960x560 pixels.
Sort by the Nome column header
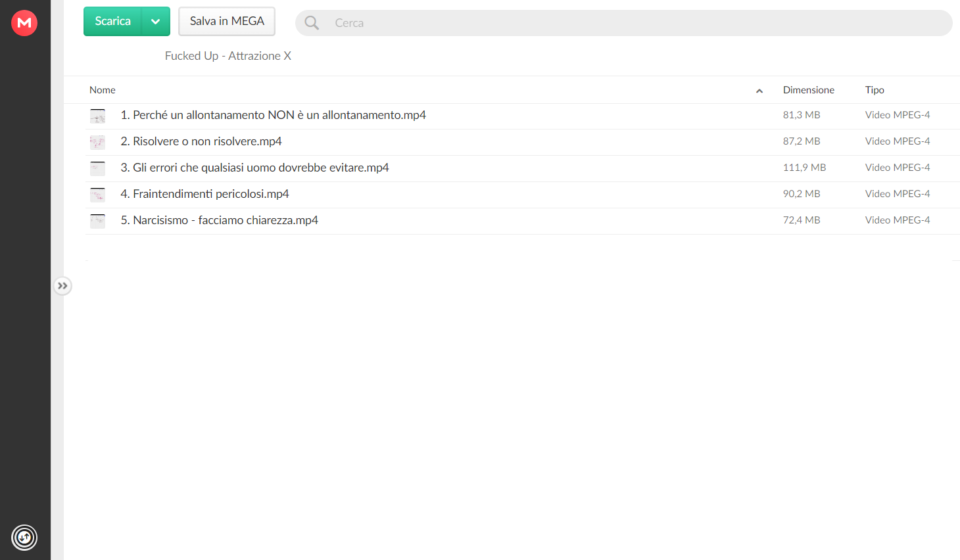(103, 90)
